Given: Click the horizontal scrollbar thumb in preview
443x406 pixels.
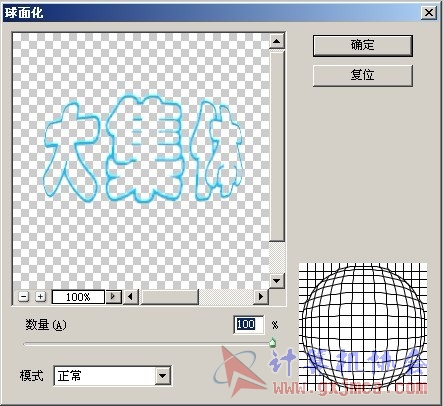Looking at the screenshot, I should (x=169, y=296).
